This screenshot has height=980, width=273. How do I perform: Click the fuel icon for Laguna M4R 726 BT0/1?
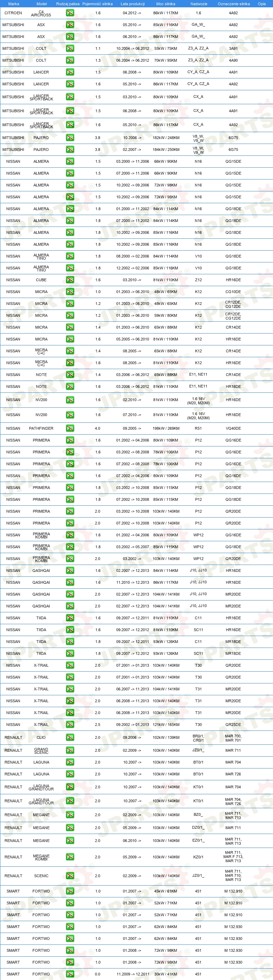70,774
